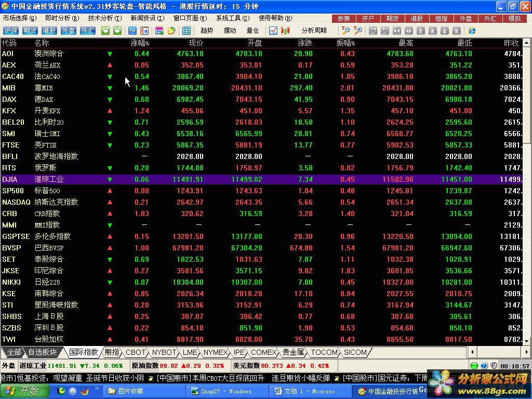The height and width of the screenshot is (399, 532).
Task: Open the 系统工具 menu
Action: 233,18
